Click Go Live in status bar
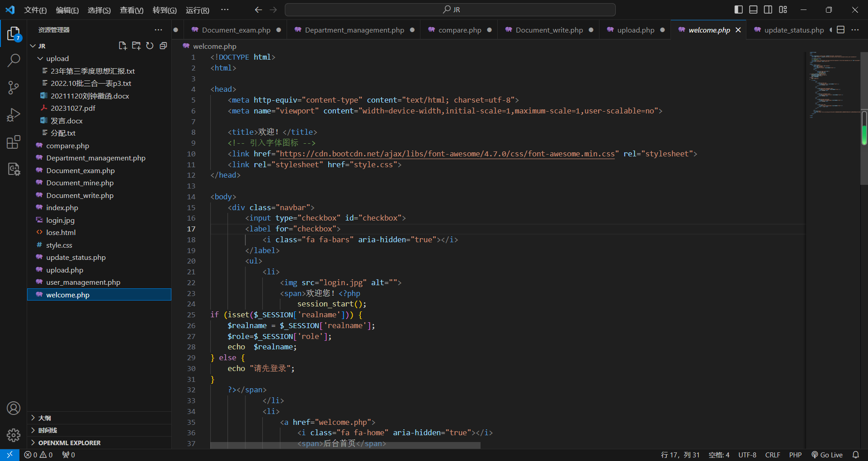 (x=827, y=455)
